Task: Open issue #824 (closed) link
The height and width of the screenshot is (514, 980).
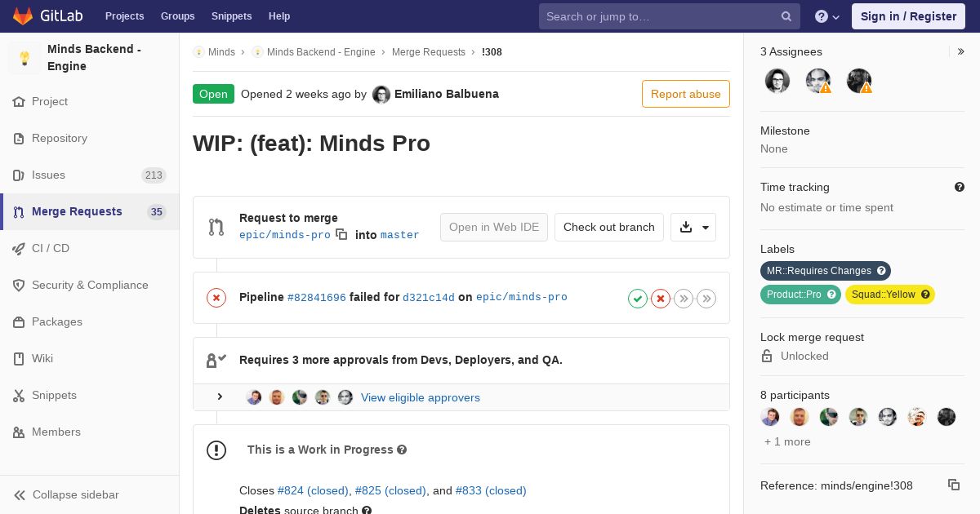Action: coord(313,490)
